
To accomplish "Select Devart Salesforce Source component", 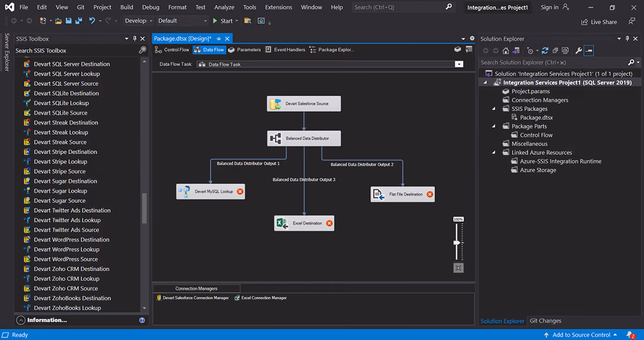I will 304,104.
